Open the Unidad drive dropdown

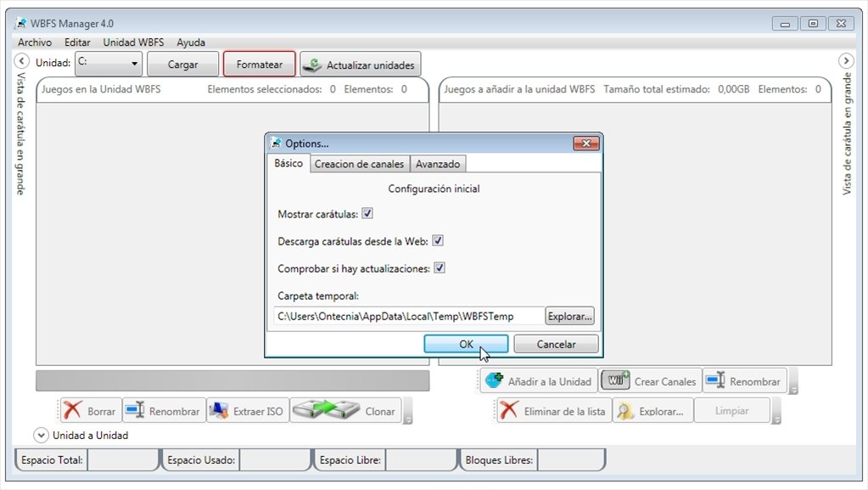tap(109, 63)
